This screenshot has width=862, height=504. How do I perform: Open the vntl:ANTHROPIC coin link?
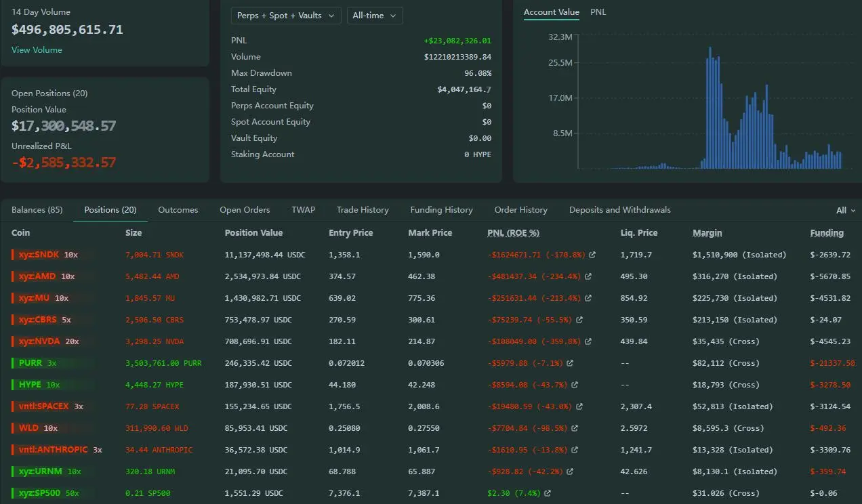tap(53, 450)
